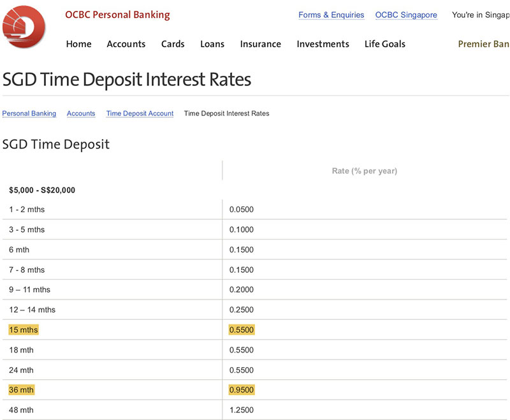The height and width of the screenshot is (420, 510).
Task: Click the highlighted 36 mth label
Action: [22, 390]
